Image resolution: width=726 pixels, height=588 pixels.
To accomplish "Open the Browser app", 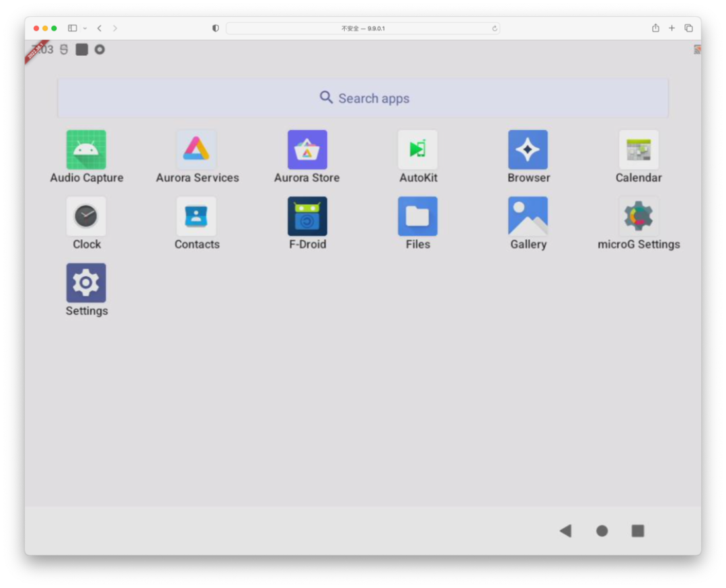I will click(x=528, y=150).
